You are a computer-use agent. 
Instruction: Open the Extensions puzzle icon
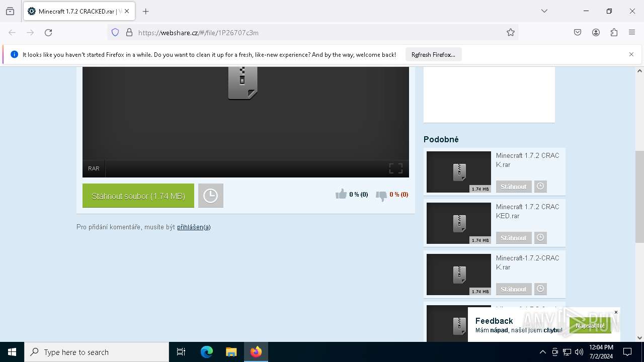[x=614, y=33]
